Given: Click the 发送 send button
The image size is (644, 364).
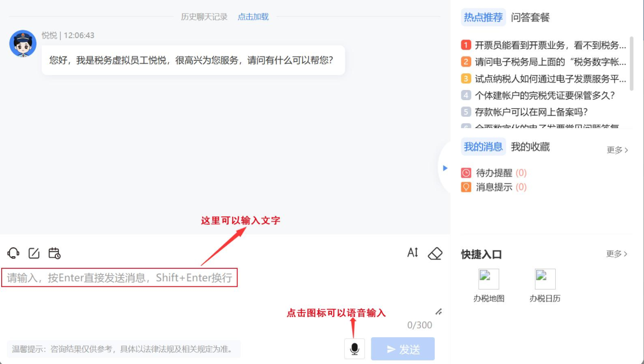Looking at the screenshot, I should pos(402,349).
